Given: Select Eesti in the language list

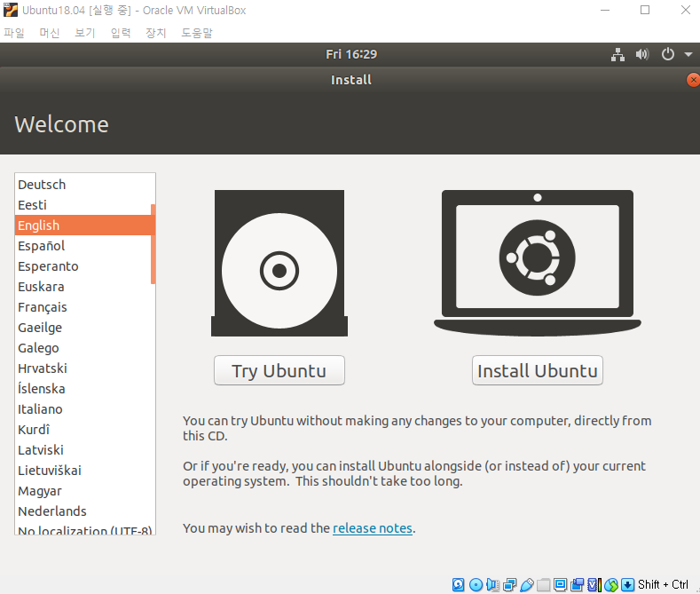Looking at the screenshot, I should (x=83, y=205).
